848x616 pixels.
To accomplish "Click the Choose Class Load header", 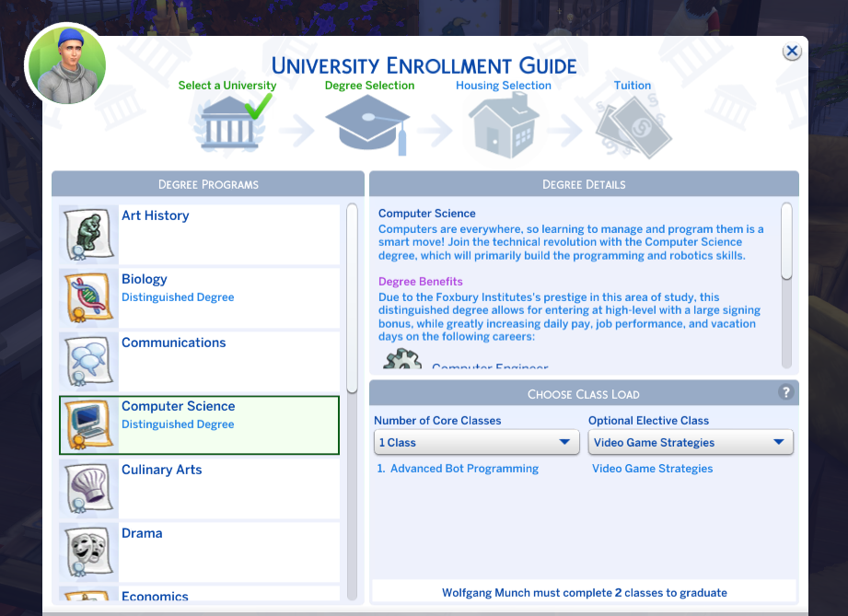I will (x=584, y=394).
